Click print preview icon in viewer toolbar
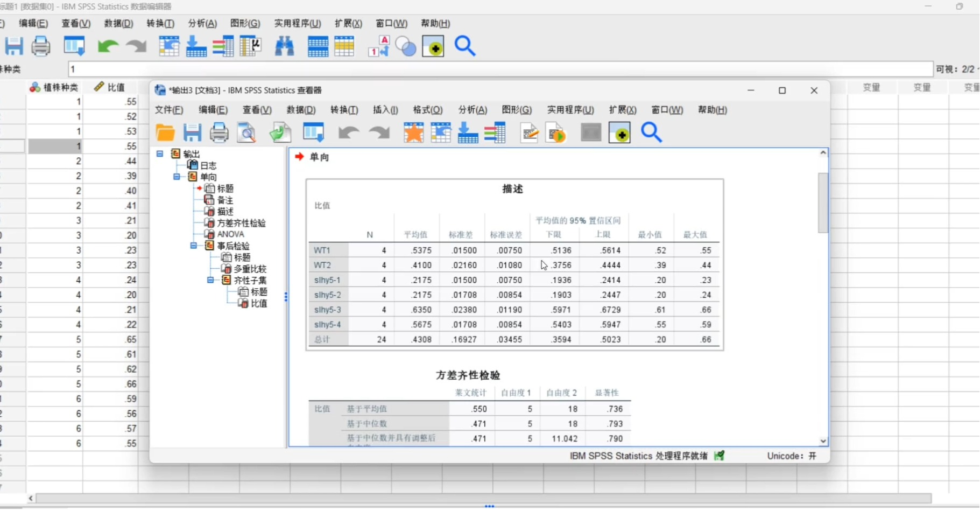 click(x=247, y=132)
